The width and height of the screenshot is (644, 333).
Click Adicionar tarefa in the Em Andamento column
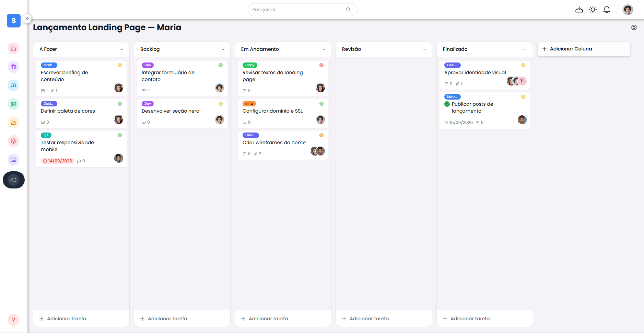(x=283, y=319)
